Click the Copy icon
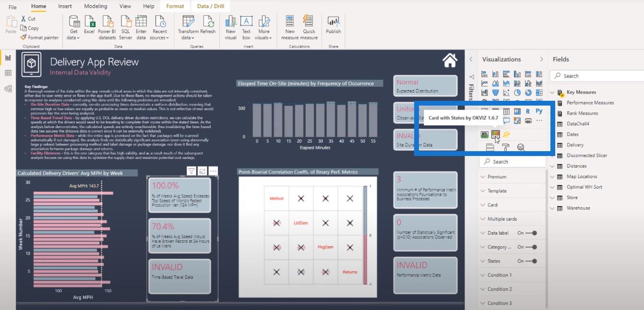This screenshot has height=310, width=644. click(x=24, y=28)
